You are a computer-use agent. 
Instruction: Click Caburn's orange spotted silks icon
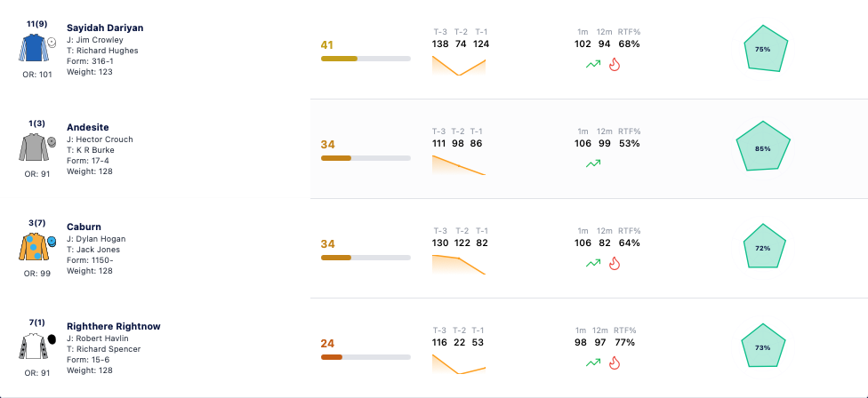[35, 247]
